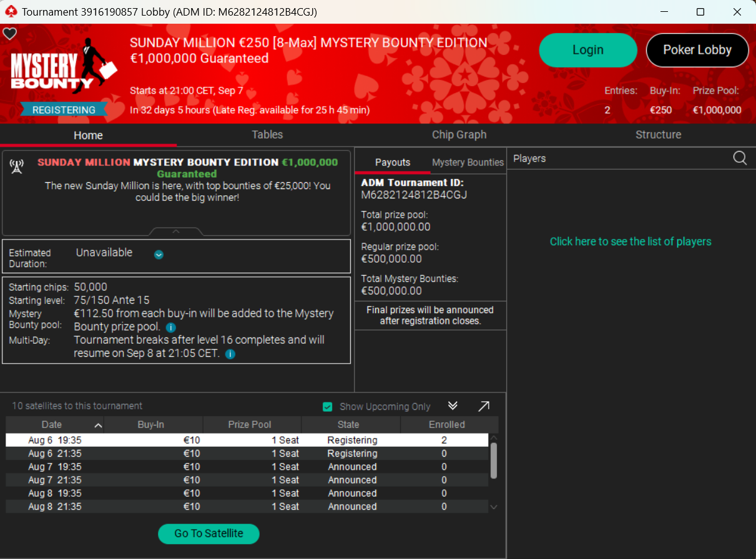Select satellite row Aug 8 19:35
The image size is (756, 559).
247,493
